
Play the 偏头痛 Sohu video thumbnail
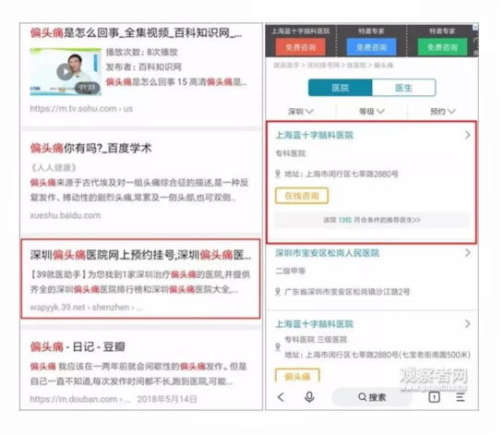coord(66,72)
